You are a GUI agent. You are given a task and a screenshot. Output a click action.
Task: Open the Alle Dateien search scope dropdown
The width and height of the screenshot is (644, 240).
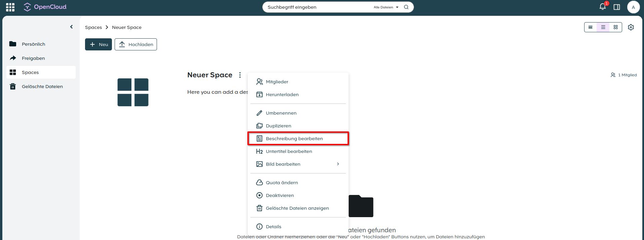tap(386, 7)
